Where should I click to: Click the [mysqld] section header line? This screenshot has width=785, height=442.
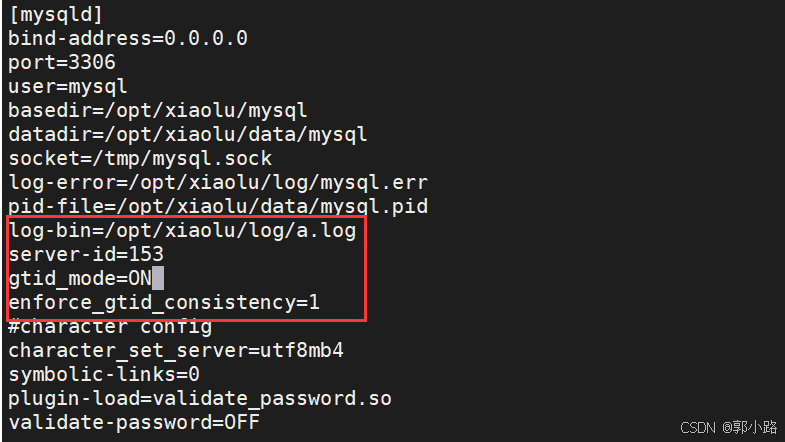point(56,15)
